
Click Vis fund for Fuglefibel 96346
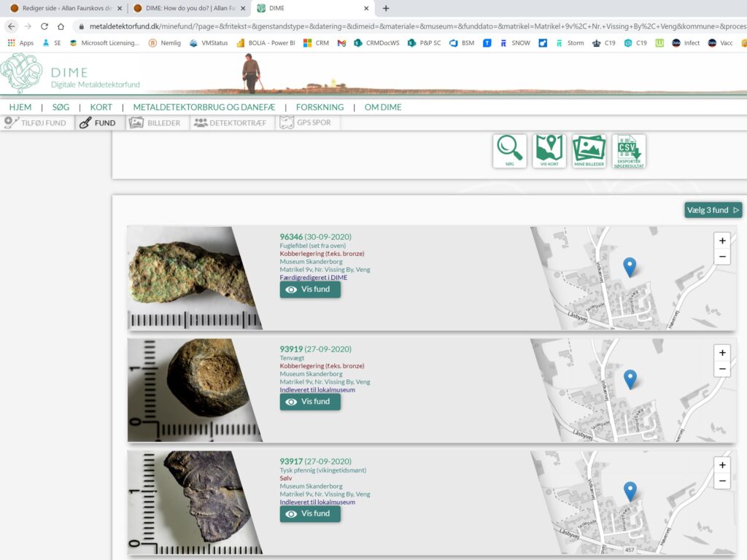[x=310, y=289]
